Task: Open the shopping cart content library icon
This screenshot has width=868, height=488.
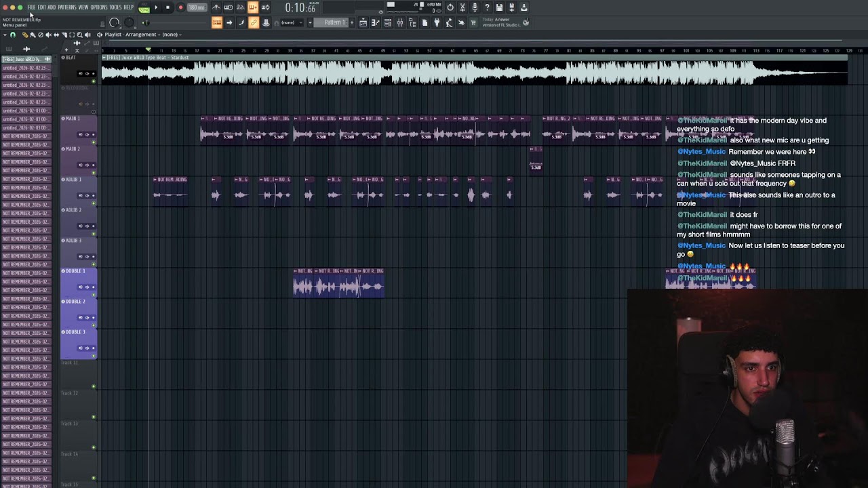Action: [x=473, y=22]
